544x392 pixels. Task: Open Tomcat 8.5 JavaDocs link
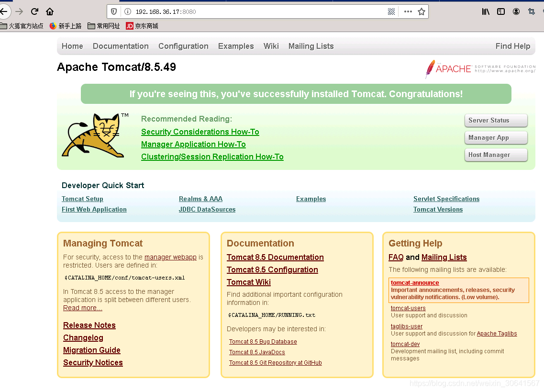(x=257, y=352)
